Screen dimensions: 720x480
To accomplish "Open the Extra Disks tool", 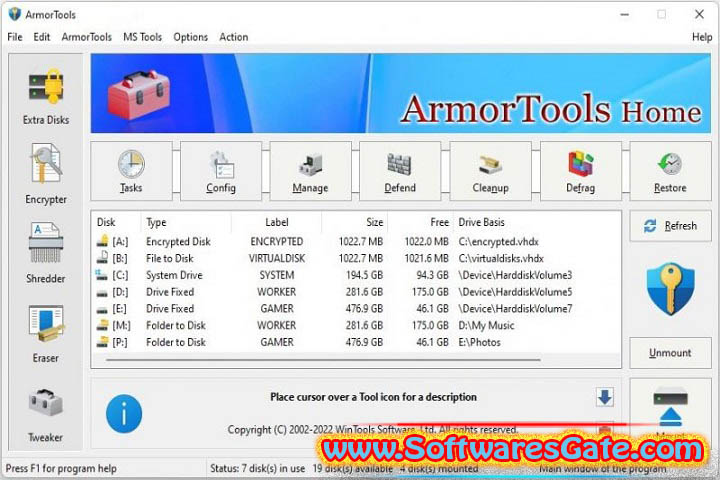I will [x=46, y=97].
